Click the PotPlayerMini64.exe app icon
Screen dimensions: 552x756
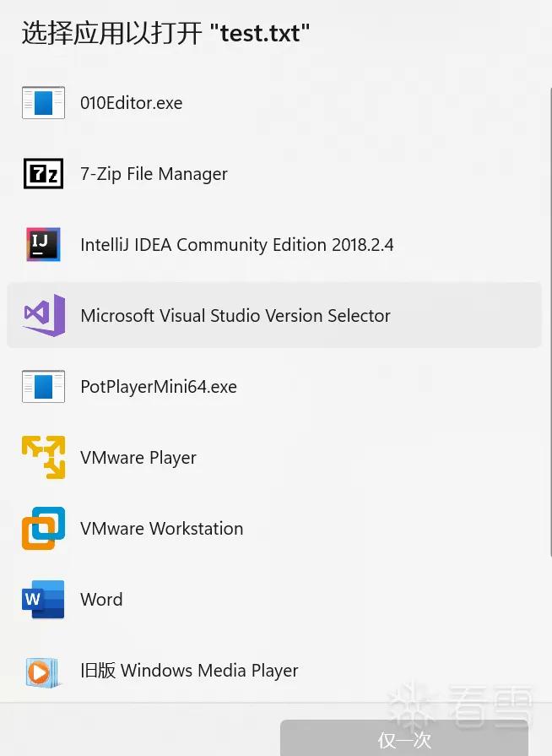(x=43, y=386)
